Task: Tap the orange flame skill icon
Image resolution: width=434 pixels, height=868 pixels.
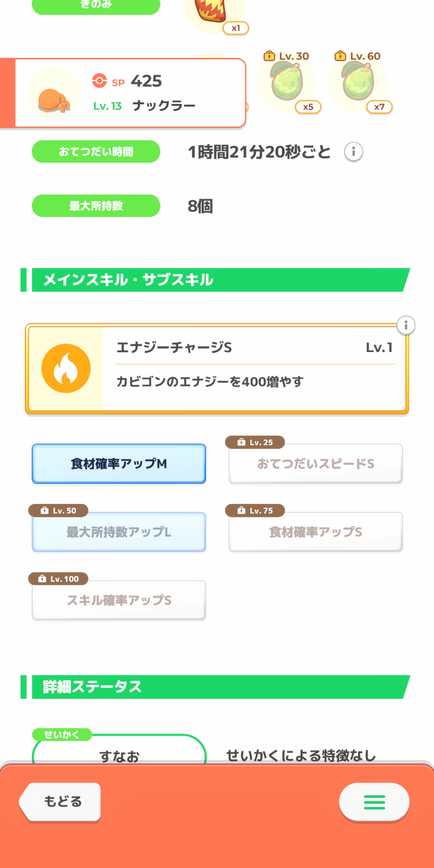Action: (x=66, y=368)
